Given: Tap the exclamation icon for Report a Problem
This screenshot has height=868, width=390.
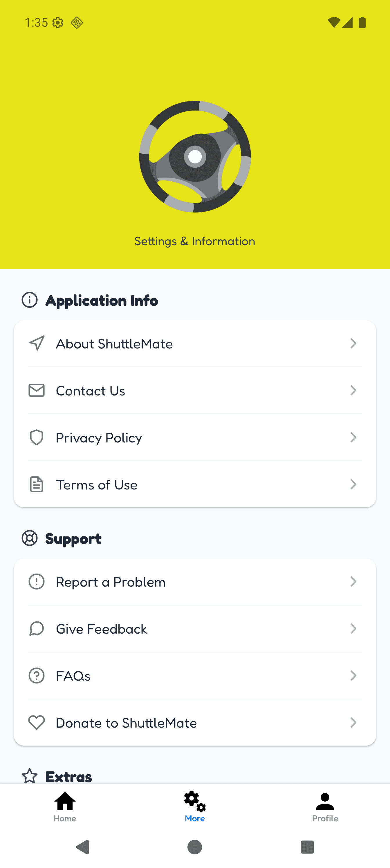Looking at the screenshot, I should pos(36,582).
